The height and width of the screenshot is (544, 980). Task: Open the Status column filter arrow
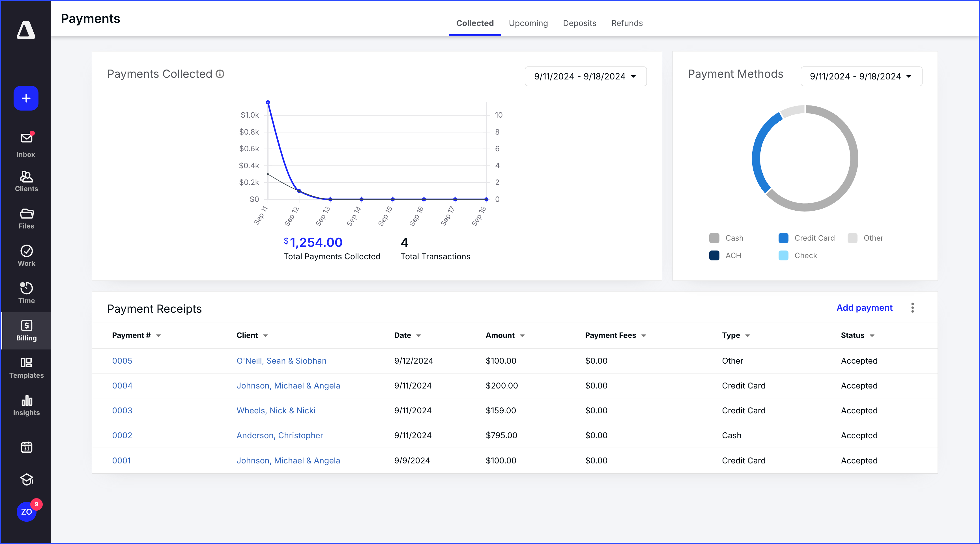[x=872, y=336]
